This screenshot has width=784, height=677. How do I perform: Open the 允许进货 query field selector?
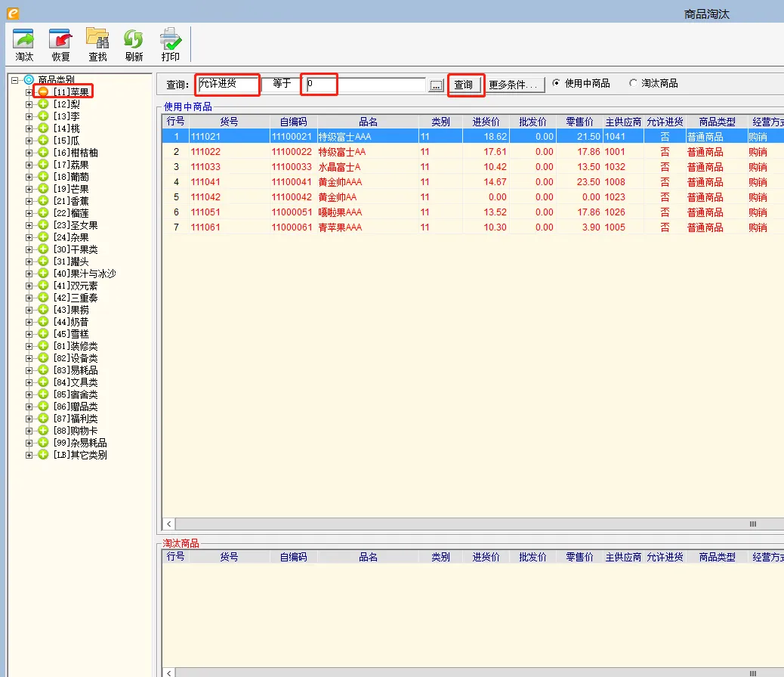pos(227,85)
